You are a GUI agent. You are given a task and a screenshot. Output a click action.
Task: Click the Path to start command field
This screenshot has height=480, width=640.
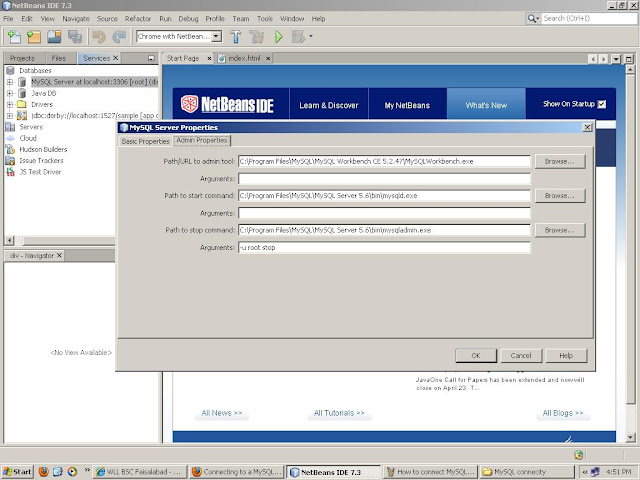(384, 196)
